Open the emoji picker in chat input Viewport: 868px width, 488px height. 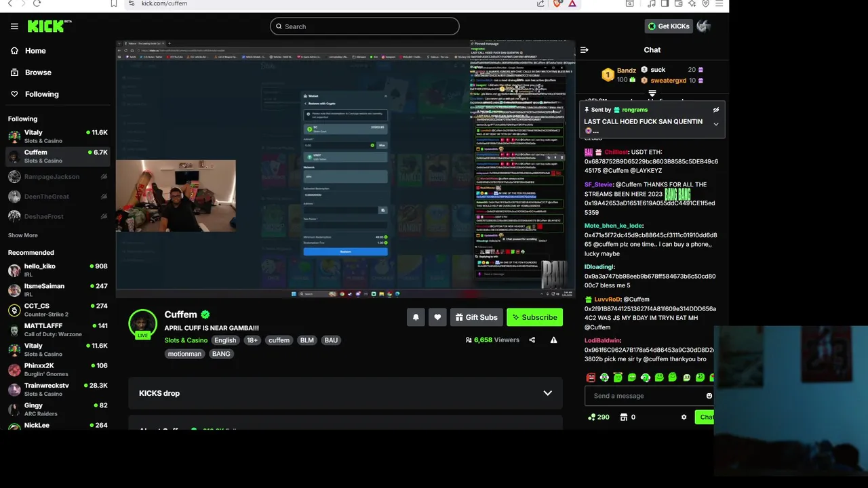[709, 396]
